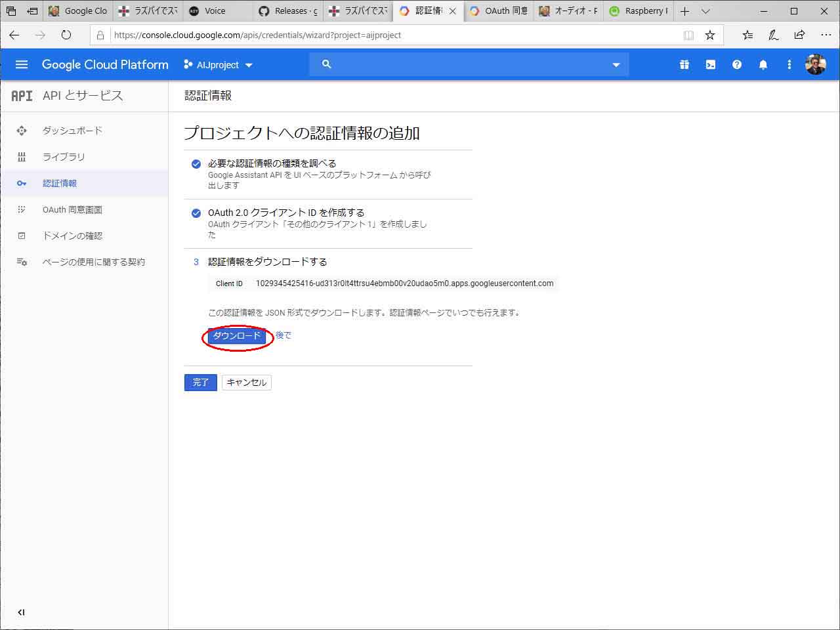Switch to the Voice browser tab
This screenshot has height=630, width=840.
(216, 11)
